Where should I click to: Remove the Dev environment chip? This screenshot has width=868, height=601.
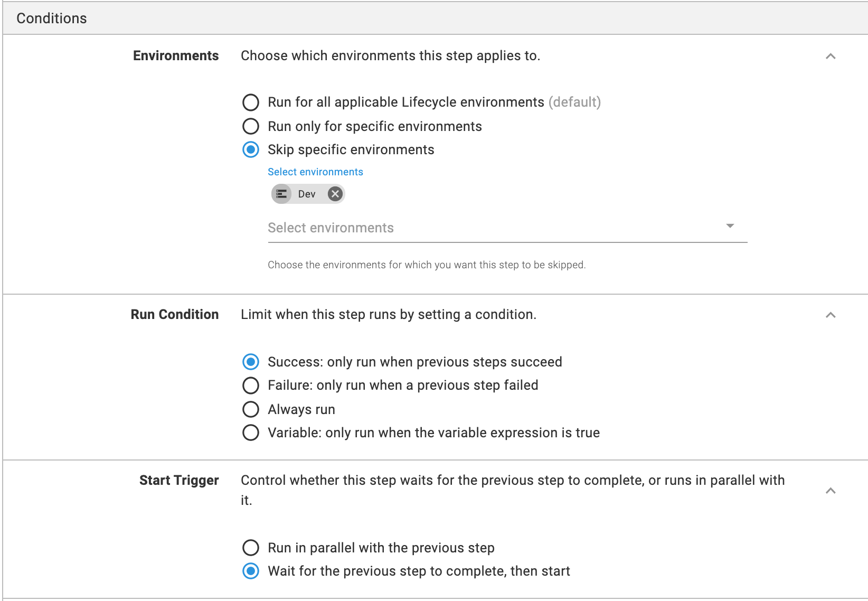click(x=335, y=194)
